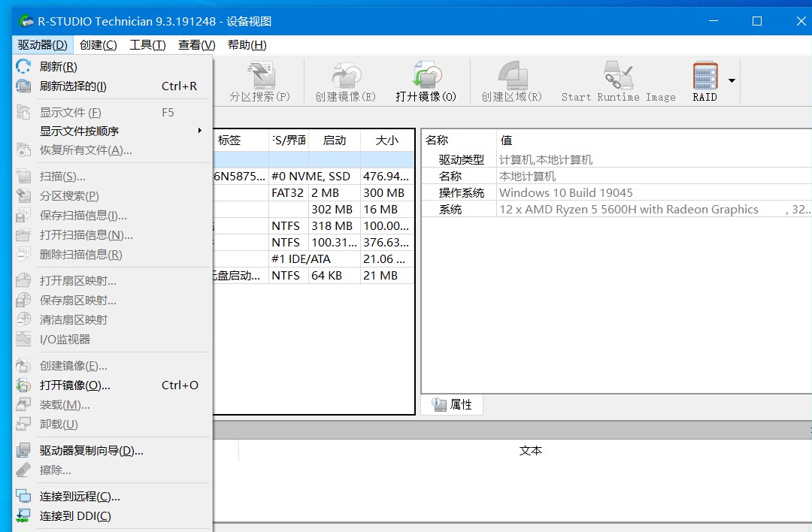The width and height of the screenshot is (812, 532).
Task: Click the 计算机,本地计算机 value
Action: [x=546, y=159]
